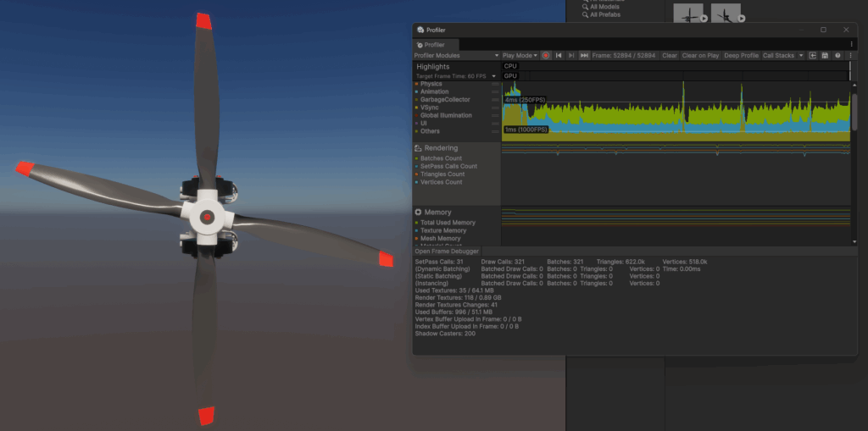Step to next frame in Profiler
Image resolution: width=868 pixels, height=431 pixels.
point(571,56)
